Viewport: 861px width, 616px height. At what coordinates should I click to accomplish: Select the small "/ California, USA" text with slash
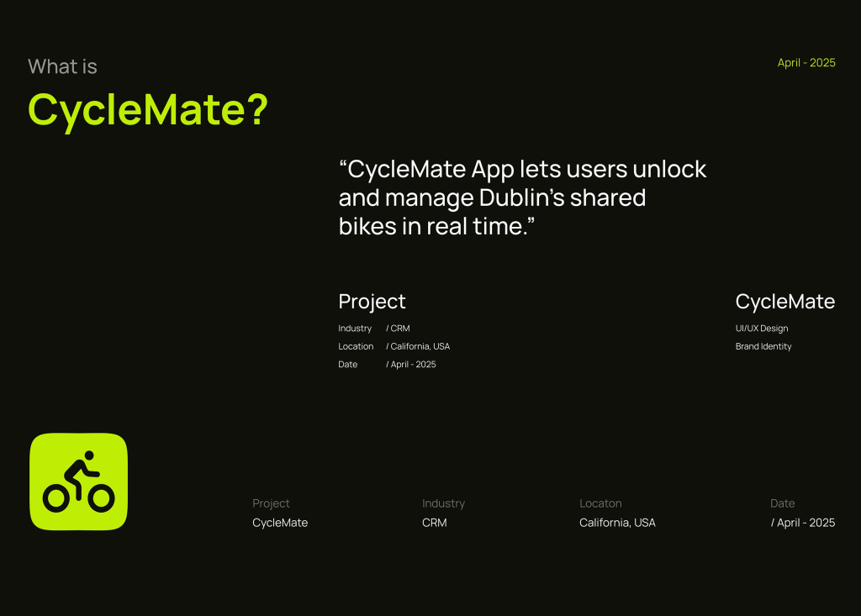[418, 346]
